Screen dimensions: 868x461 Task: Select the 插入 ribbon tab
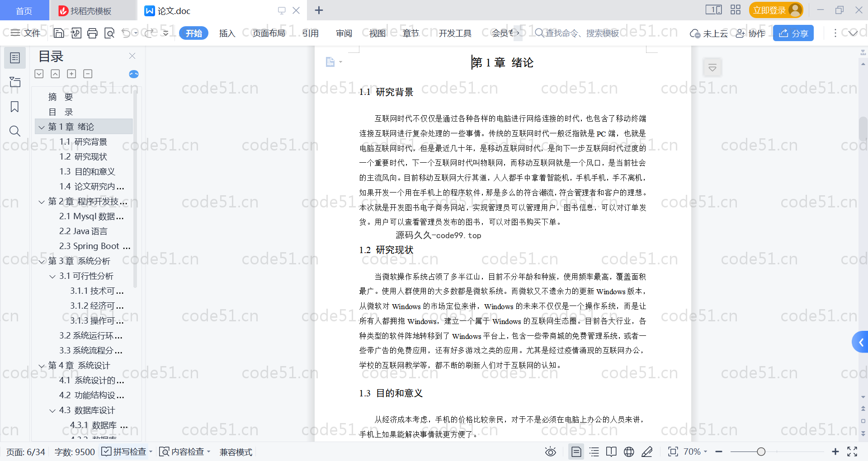tap(227, 33)
